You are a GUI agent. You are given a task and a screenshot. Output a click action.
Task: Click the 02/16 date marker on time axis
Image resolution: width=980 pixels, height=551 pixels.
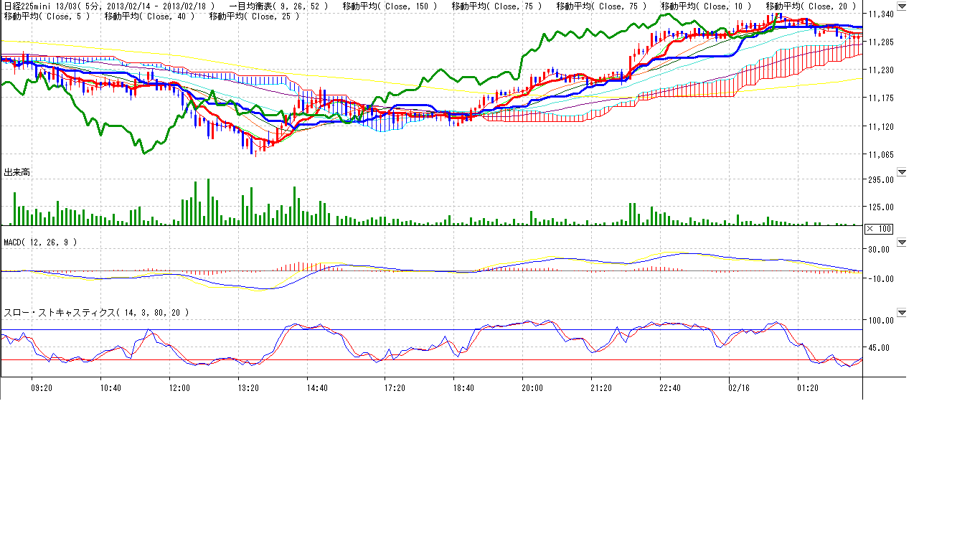740,388
